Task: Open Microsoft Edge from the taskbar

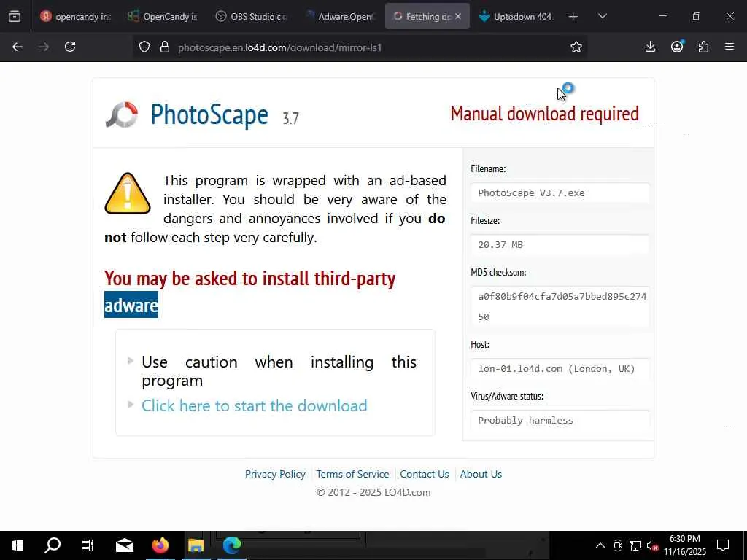Action: tap(232, 545)
